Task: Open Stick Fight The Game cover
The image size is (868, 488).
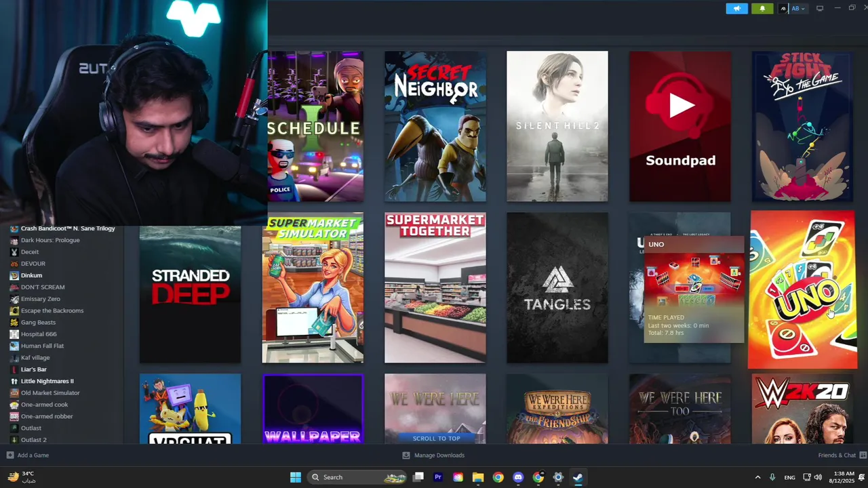Action: (x=802, y=126)
